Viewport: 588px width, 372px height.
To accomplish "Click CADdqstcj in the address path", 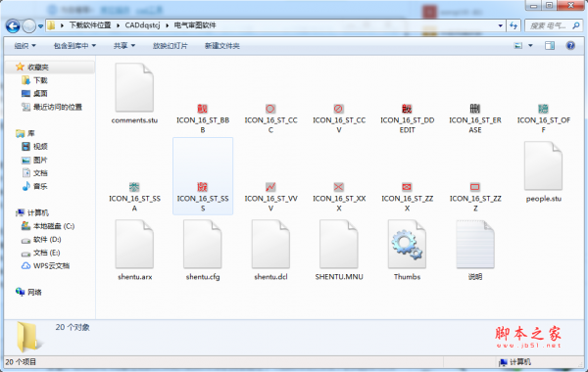I will [142, 25].
